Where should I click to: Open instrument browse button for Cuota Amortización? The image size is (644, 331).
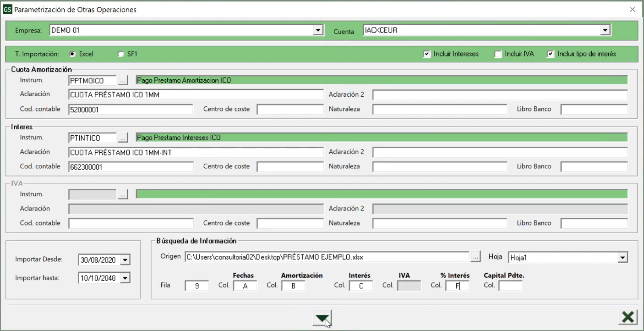pos(122,80)
